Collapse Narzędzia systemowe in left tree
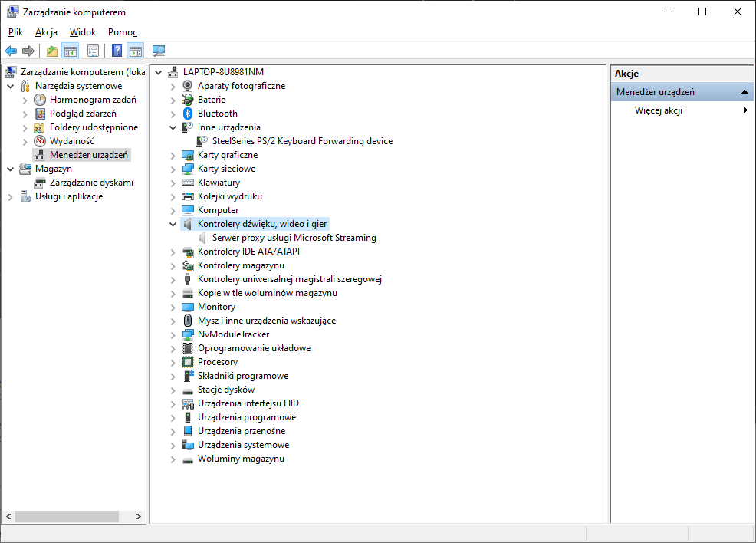This screenshot has height=543, width=756. (10, 87)
